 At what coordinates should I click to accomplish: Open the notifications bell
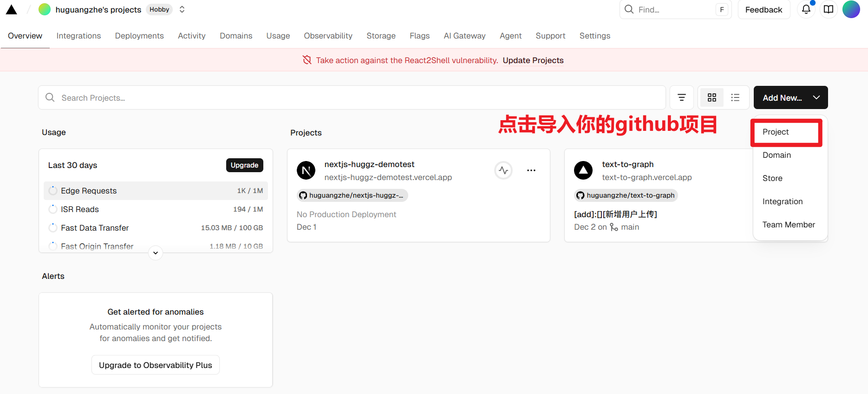(x=806, y=9)
